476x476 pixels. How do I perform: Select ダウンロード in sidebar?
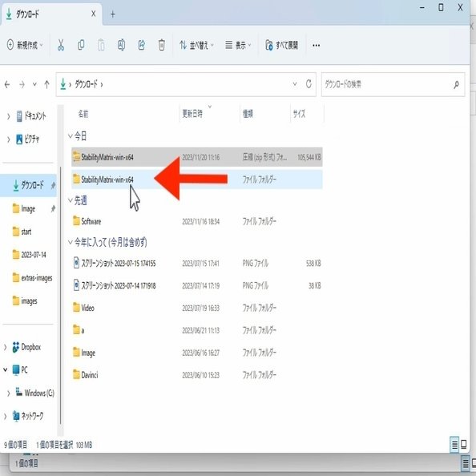(x=29, y=185)
